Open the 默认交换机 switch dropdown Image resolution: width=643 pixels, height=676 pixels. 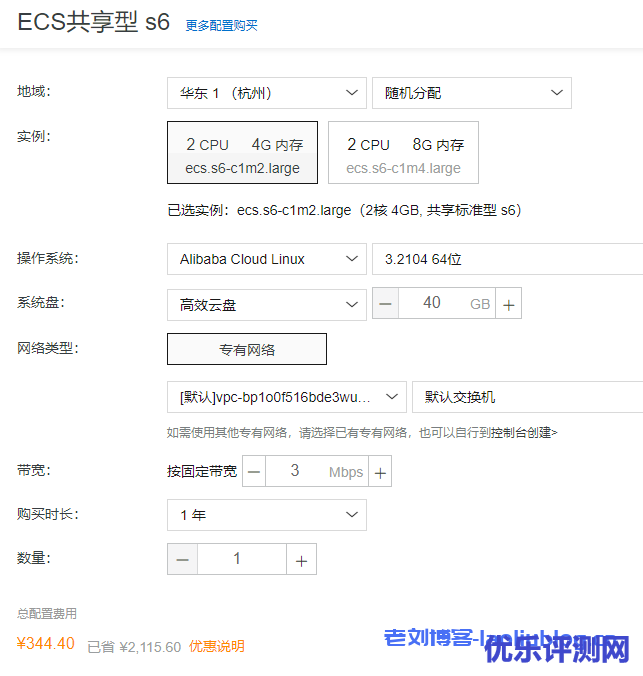(x=527, y=397)
